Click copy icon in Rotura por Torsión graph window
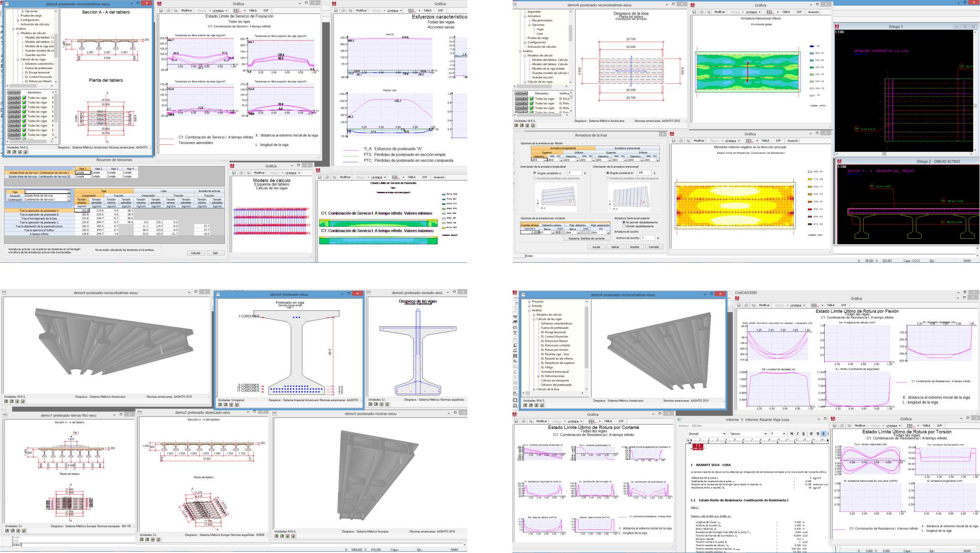The height and width of the screenshot is (553, 980). pyautogui.click(x=849, y=425)
